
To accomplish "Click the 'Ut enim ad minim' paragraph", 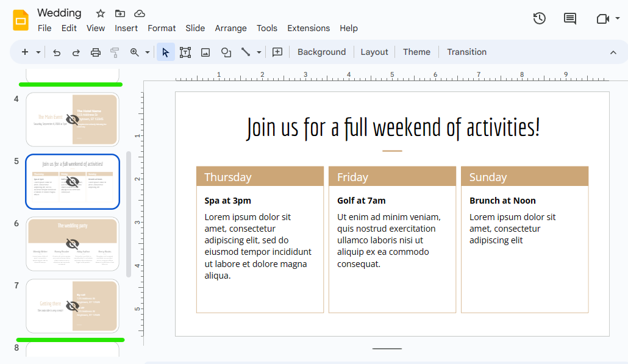I will 388,240.
